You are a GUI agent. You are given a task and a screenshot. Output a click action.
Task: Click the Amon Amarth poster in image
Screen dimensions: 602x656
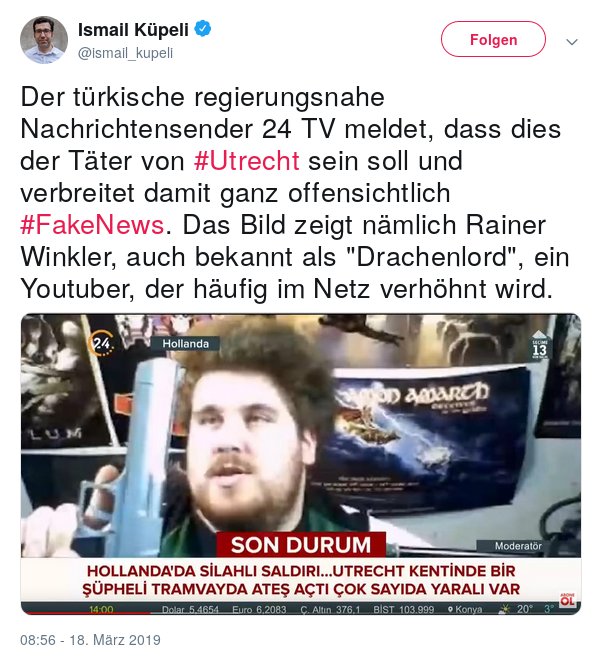pos(429,437)
